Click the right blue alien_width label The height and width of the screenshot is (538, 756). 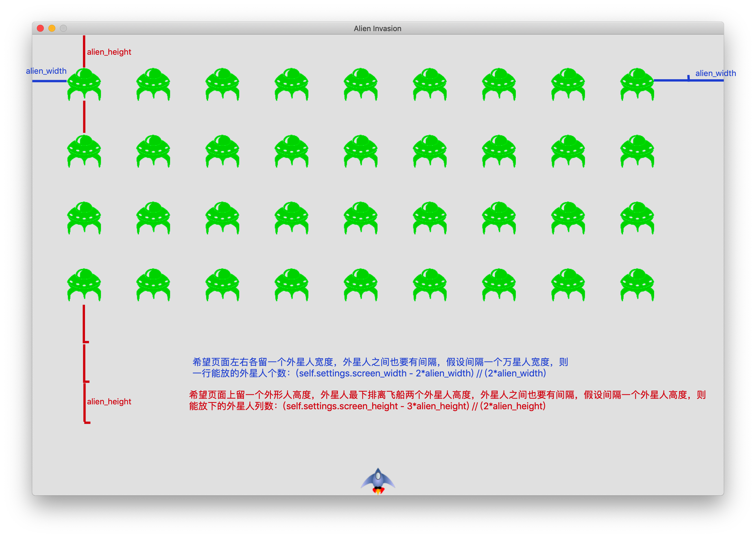(715, 73)
